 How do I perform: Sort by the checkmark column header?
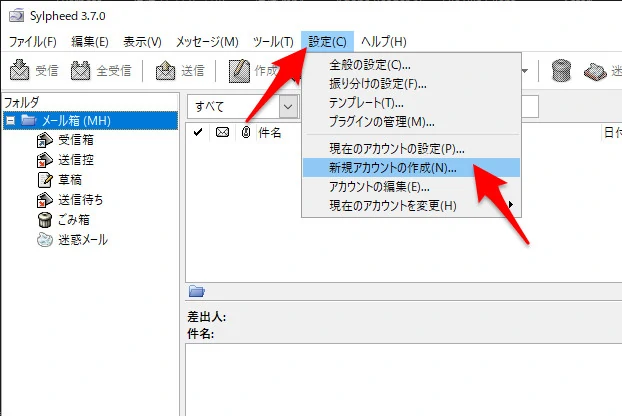198,132
